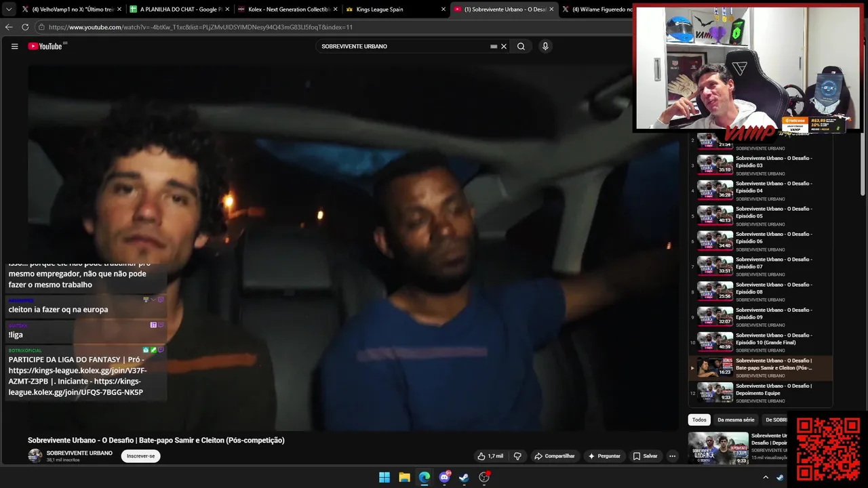This screenshot has width=868, height=488.
Task: Click the Steam icon in the system tray
Action: [780, 477]
